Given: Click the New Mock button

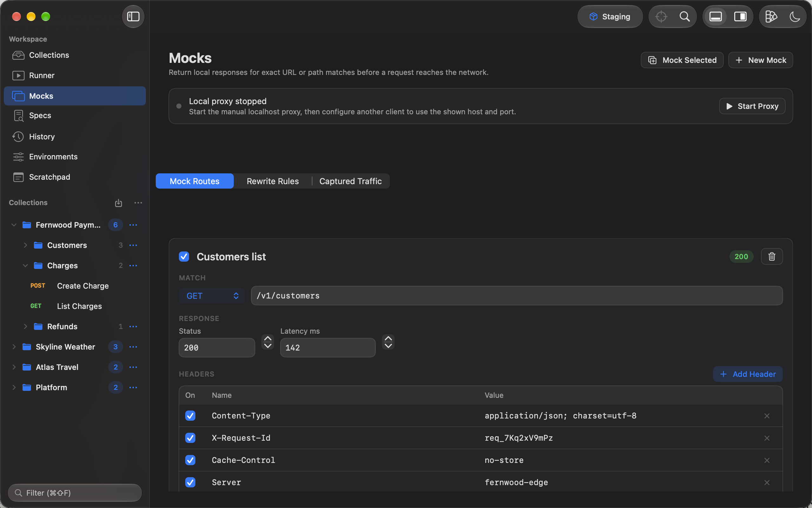Looking at the screenshot, I should [760, 60].
